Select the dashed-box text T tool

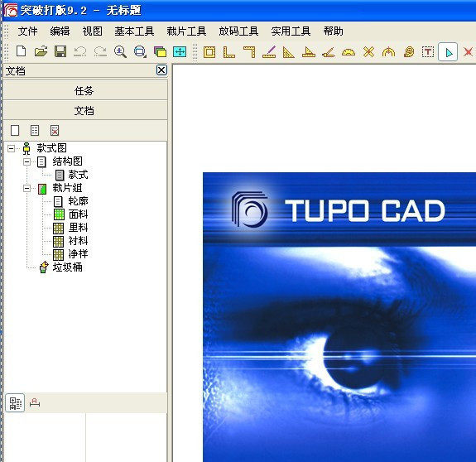tap(428, 52)
